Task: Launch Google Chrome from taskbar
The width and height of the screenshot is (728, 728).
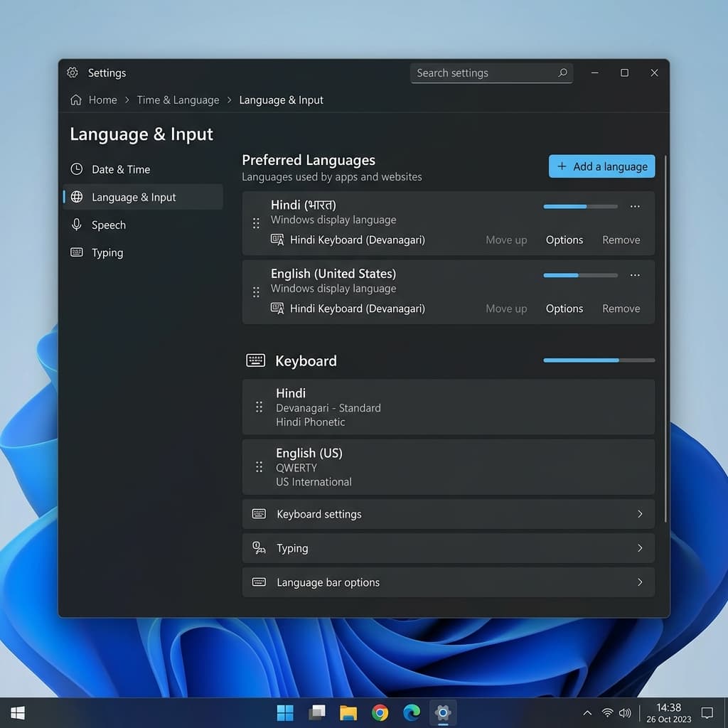Action: click(380, 712)
